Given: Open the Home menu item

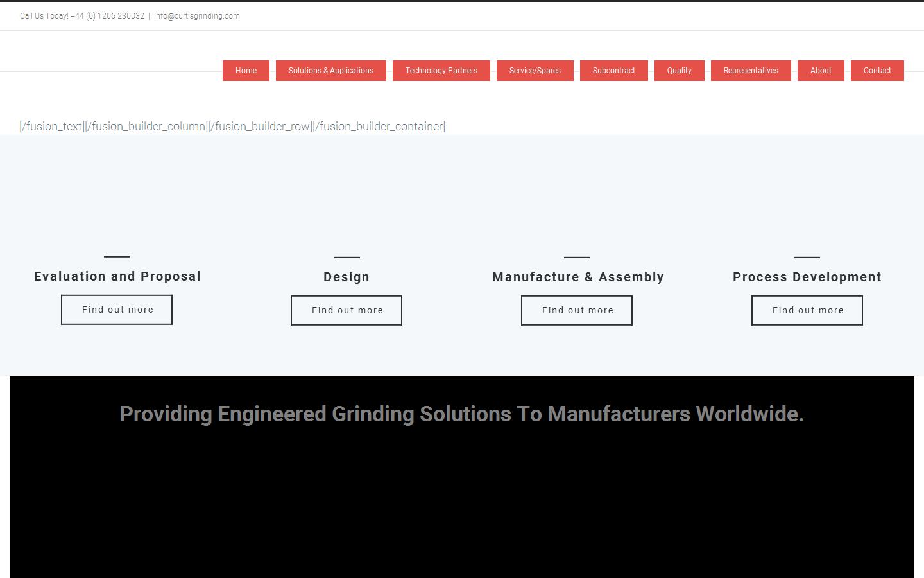Looking at the screenshot, I should (246, 71).
